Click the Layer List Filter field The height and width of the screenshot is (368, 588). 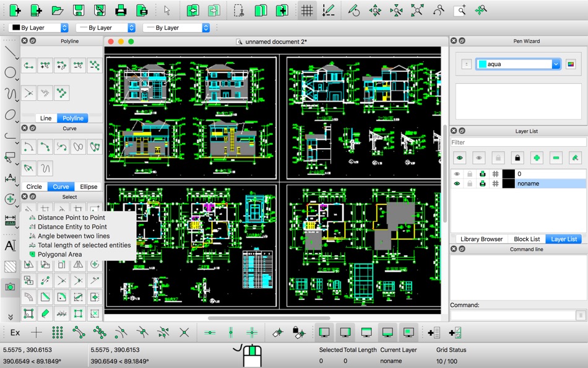[x=518, y=142]
